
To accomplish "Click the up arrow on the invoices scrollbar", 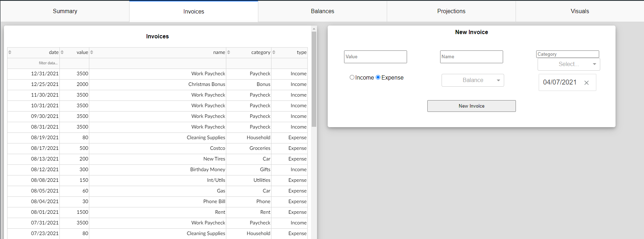I will tap(314, 29).
